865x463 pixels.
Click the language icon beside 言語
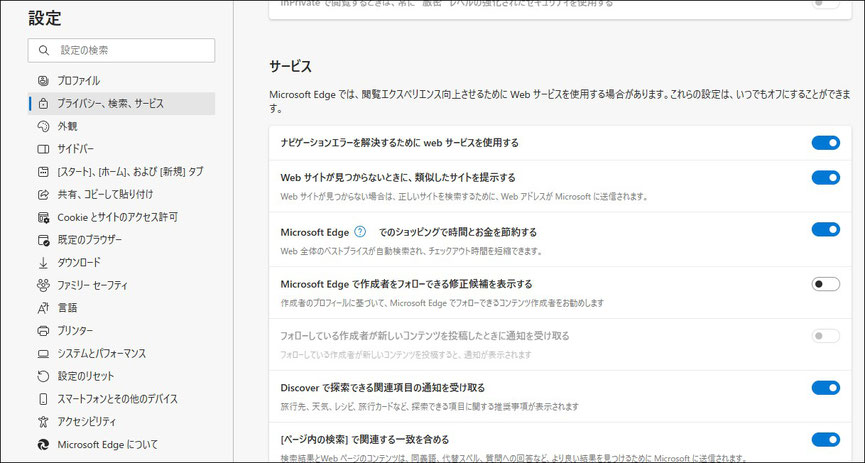click(43, 308)
